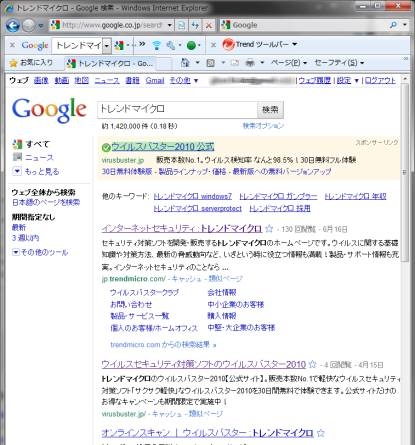Open the 動画 videos link
Screen dimensions: 415x445
pos(62,80)
